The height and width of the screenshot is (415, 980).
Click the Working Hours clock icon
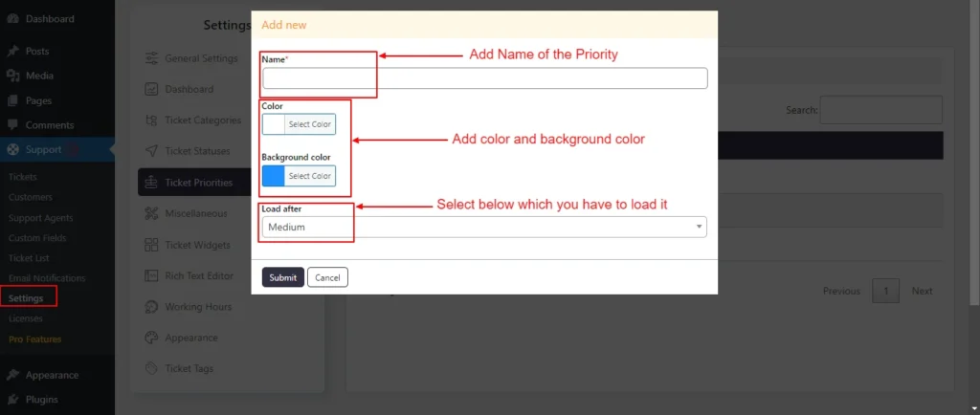pos(151,307)
